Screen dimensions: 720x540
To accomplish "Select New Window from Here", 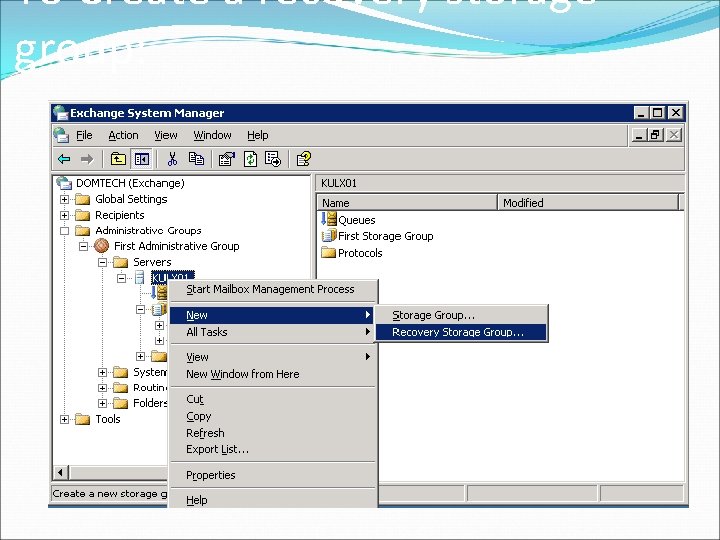I will [273, 374].
